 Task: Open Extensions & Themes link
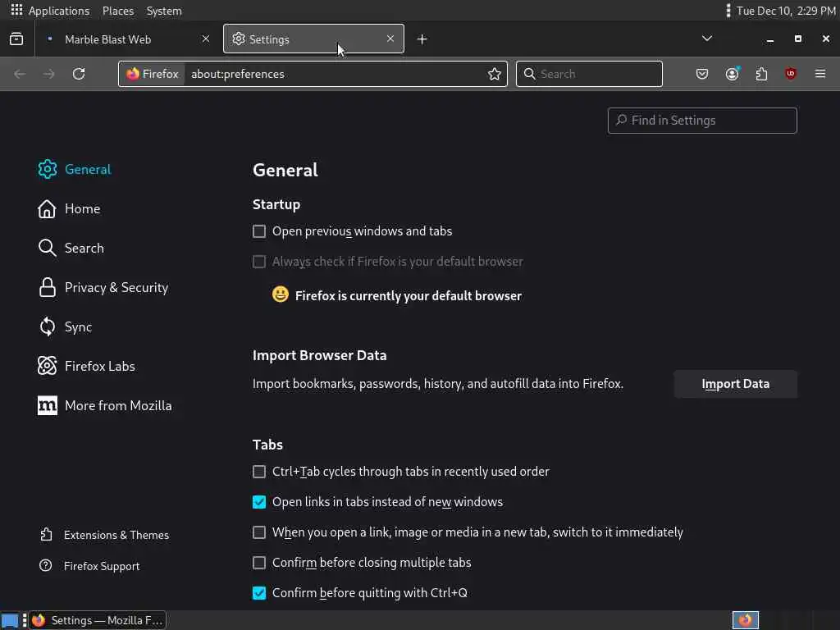point(116,535)
